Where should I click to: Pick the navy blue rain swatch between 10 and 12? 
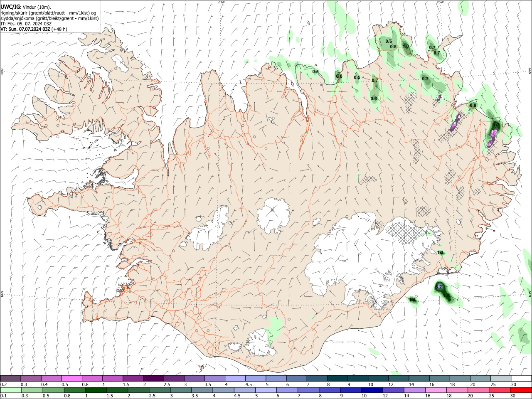point(372,390)
